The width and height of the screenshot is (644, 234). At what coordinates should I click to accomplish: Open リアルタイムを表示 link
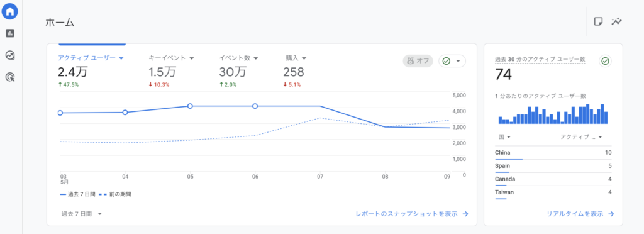(x=575, y=214)
